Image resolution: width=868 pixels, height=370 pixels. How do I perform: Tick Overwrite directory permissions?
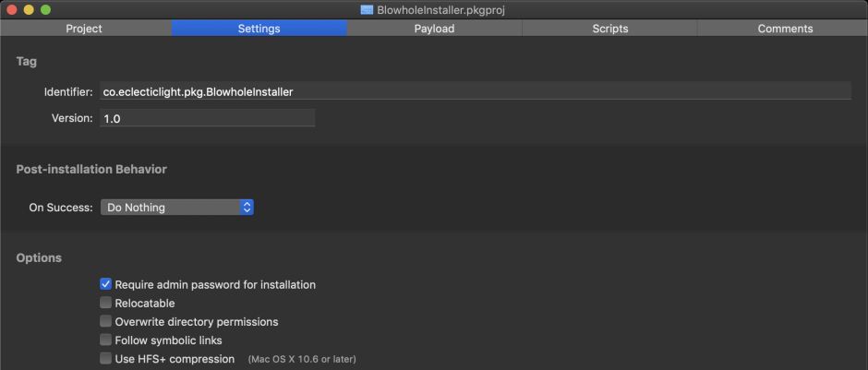(x=105, y=321)
